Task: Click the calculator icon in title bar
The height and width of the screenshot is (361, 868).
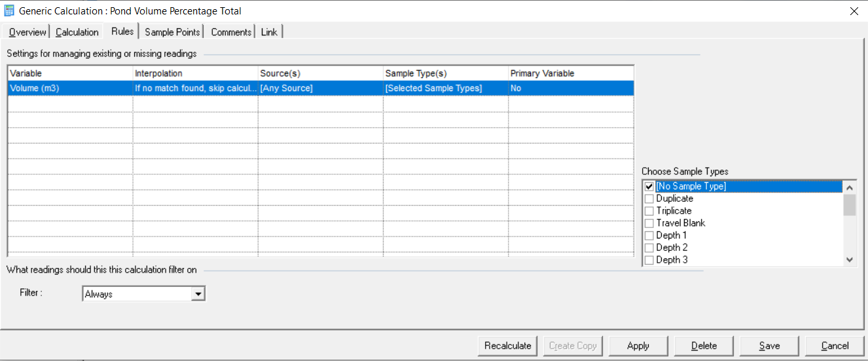Action: point(9,10)
